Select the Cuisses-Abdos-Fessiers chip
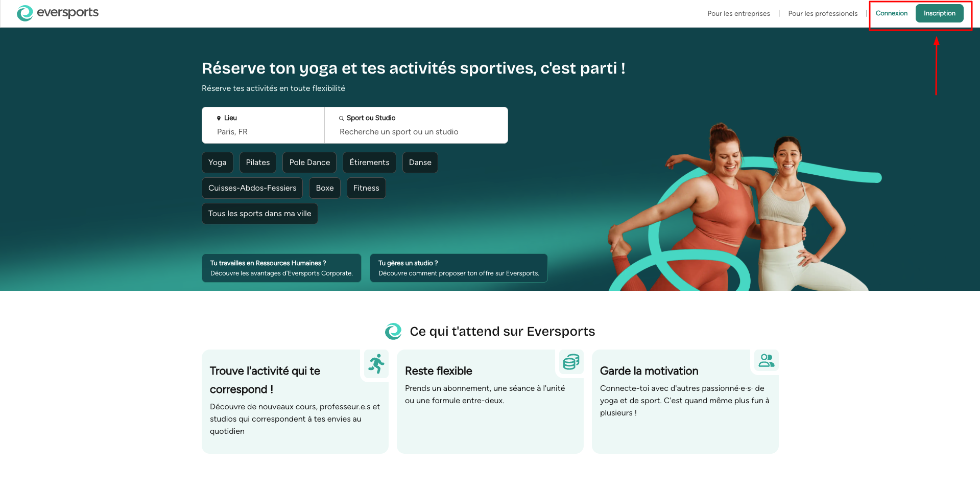This screenshot has height=488, width=980. click(x=252, y=188)
